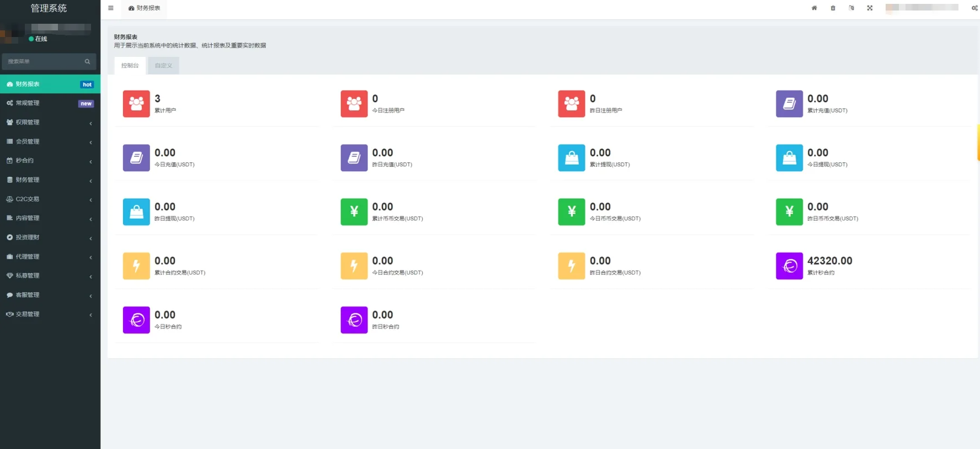Open the 客服管理 sidebar item
Viewport: 980px width, 449px height.
click(x=50, y=295)
